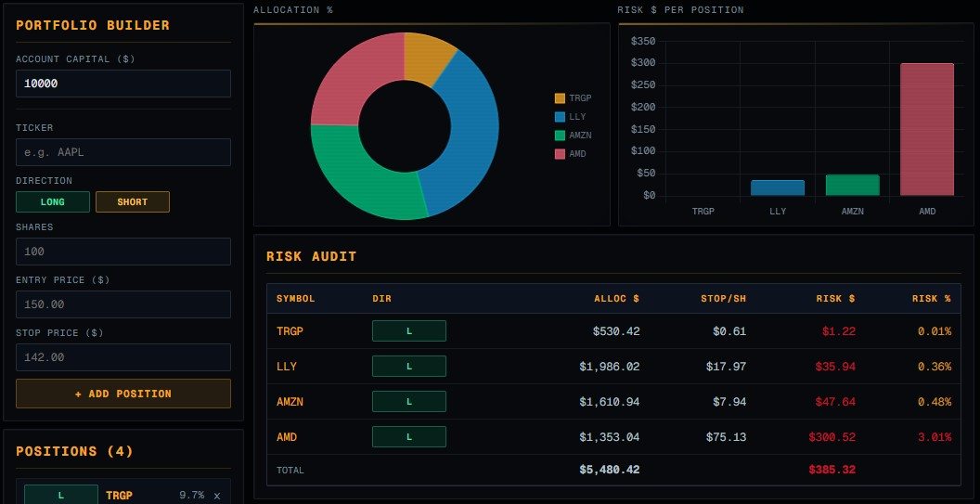Click the RISK % column header
This screenshot has width=980, height=504.
coord(931,299)
